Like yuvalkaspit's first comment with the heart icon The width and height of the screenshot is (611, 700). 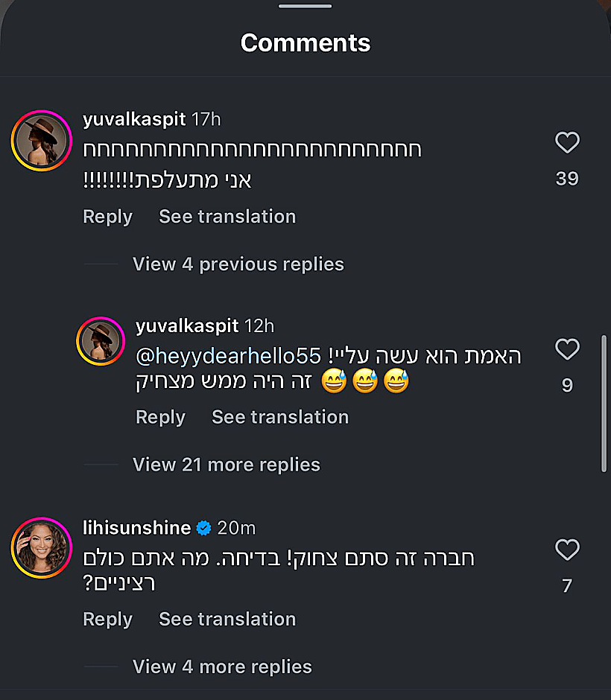[x=567, y=143]
